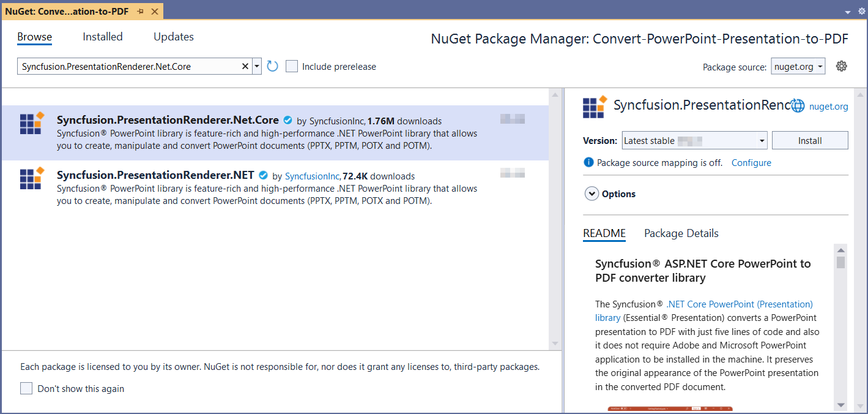Image resolution: width=868 pixels, height=414 pixels.
Task: Clear the search field using the X icon
Action: pos(245,66)
